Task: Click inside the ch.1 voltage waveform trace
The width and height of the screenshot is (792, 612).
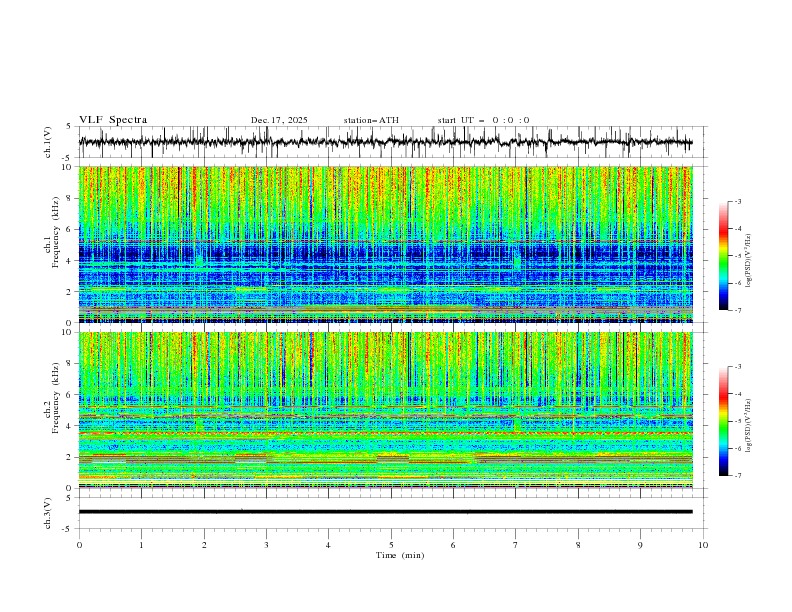Action: point(385,142)
